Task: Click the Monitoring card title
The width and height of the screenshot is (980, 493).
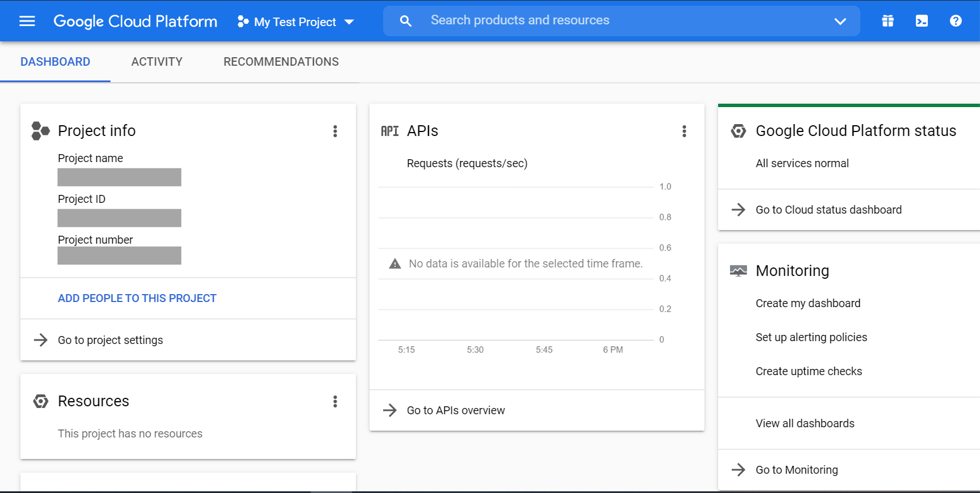Action: pos(792,271)
